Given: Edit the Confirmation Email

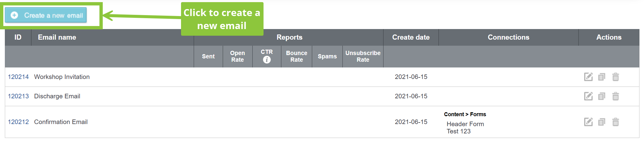Looking at the screenshot, I should tap(588, 122).
